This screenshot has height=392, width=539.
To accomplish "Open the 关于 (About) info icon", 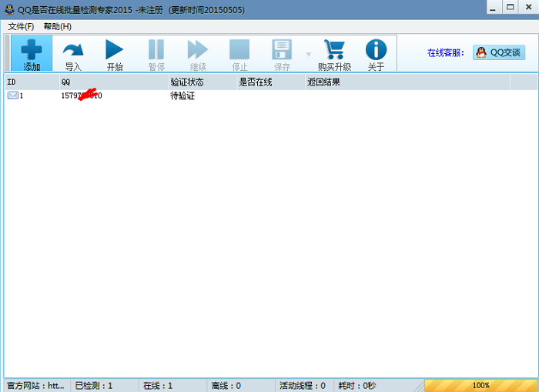I will click(376, 49).
